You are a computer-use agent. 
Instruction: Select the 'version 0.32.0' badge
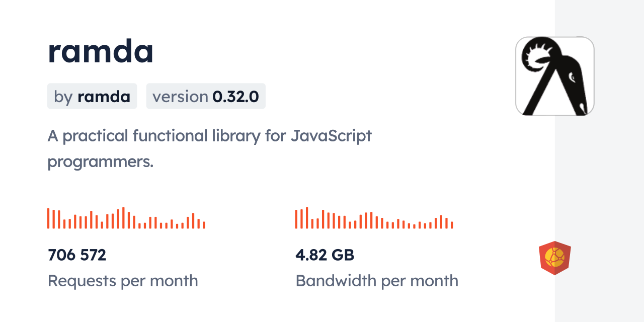[x=206, y=96]
